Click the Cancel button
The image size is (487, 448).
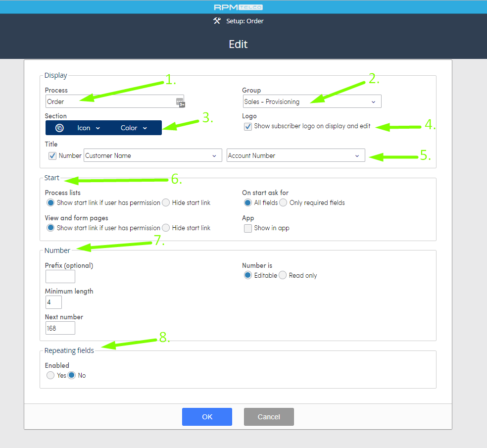click(268, 416)
